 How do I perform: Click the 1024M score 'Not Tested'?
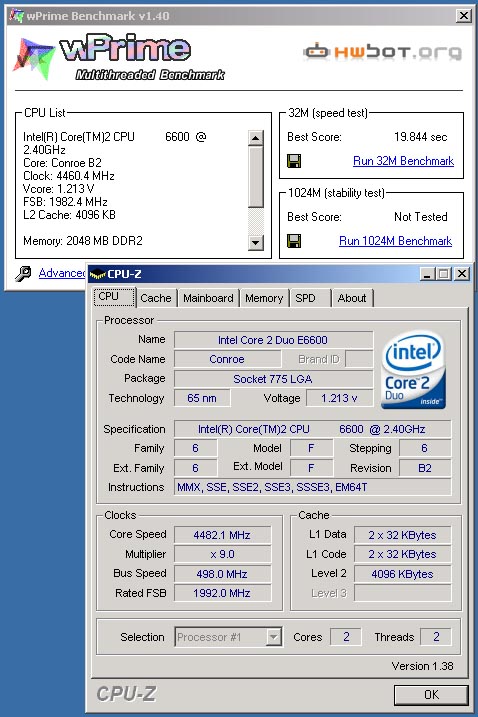pyautogui.click(x=421, y=217)
